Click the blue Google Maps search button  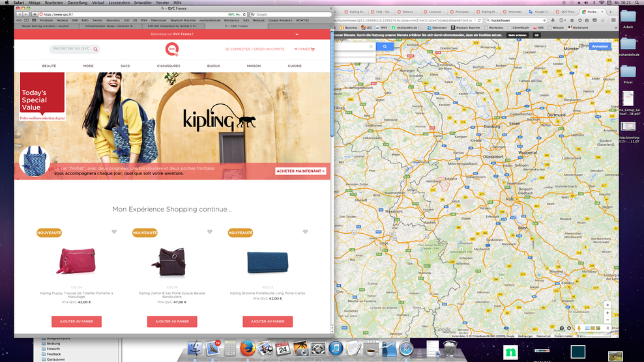pos(385,47)
